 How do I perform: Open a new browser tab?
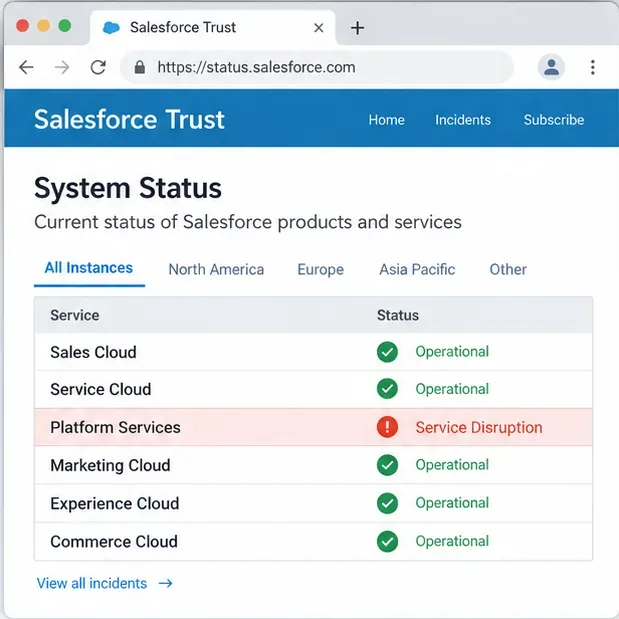[358, 28]
